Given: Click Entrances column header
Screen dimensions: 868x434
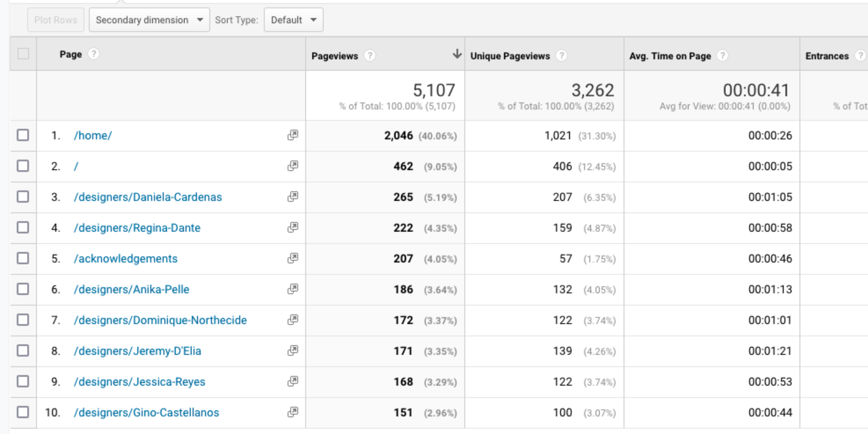Looking at the screenshot, I should point(827,56).
